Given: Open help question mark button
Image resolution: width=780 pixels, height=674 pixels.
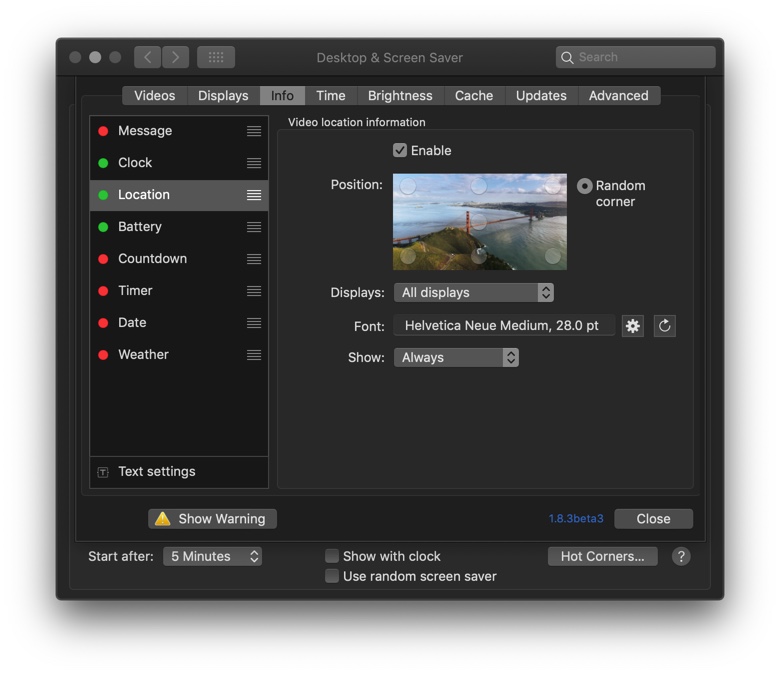Looking at the screenshot, I should (x=681, y=556).
